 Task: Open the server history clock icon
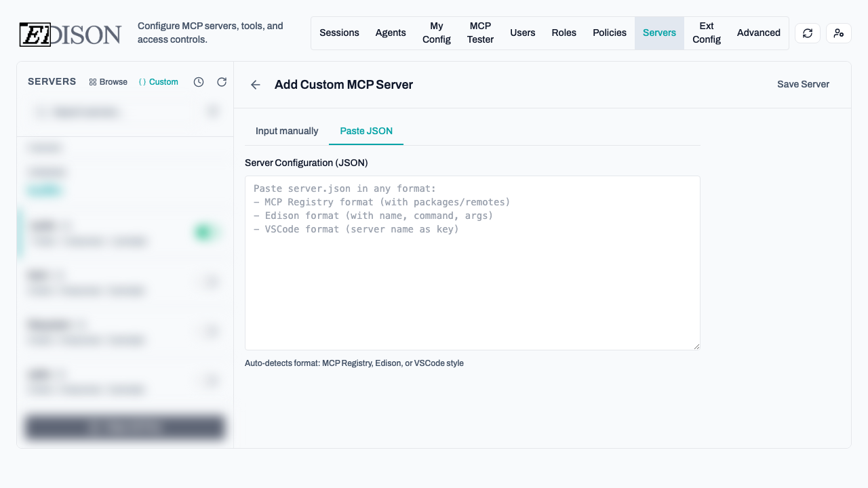pos(199,81)
